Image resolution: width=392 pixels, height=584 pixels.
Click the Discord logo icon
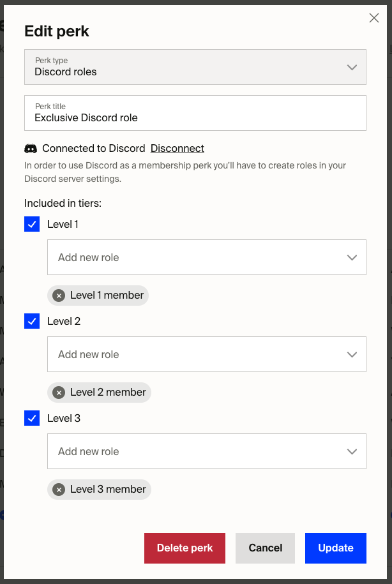pos(31,149)
